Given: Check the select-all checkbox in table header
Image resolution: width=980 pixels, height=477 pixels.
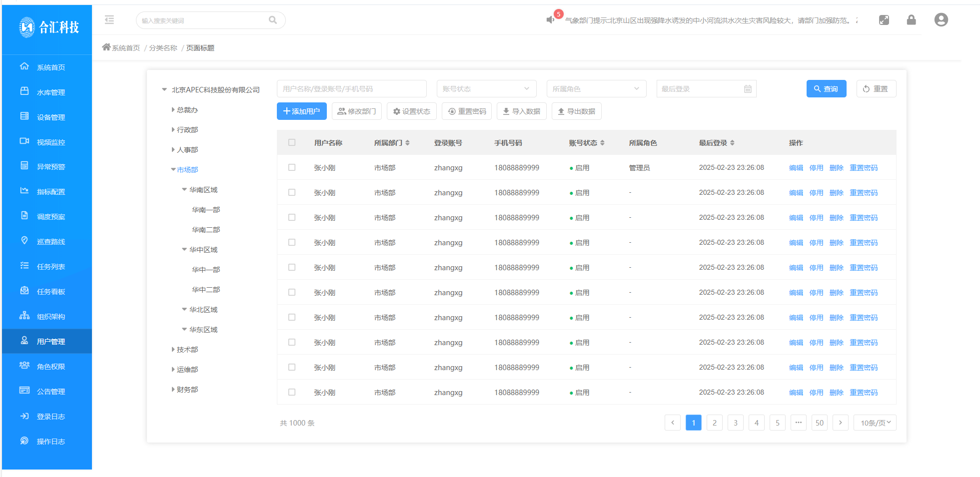Looking at the screenshot, I should [x=292, y=143].
